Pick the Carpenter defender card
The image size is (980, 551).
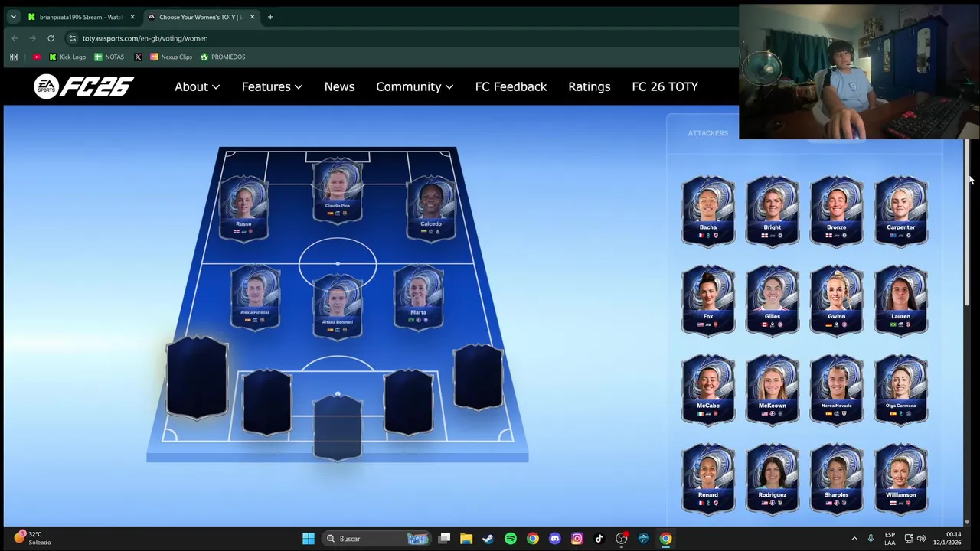901,210
